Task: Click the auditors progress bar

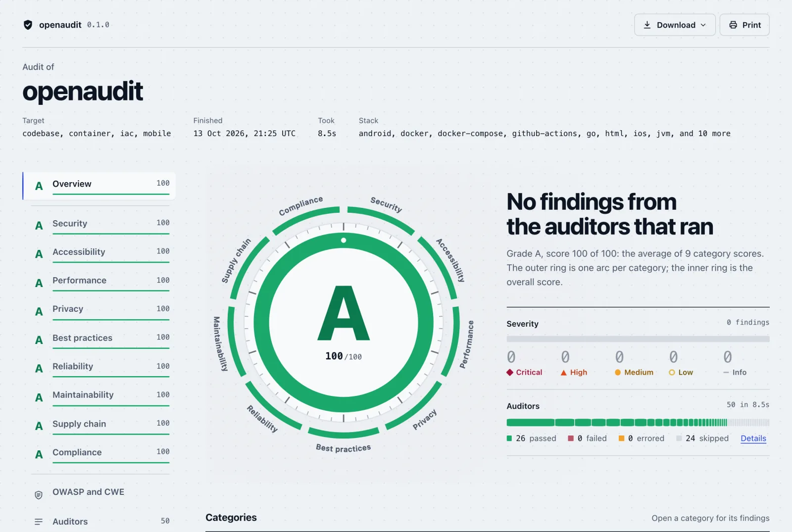Action: [x=638, y=423]
